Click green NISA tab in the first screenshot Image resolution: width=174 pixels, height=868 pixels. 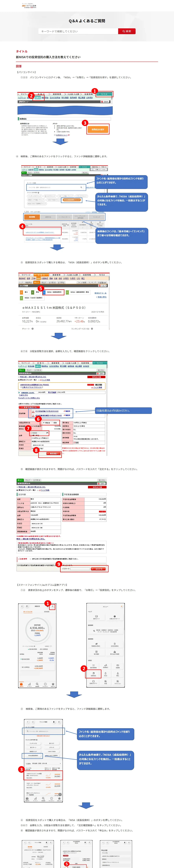coord(104,94)
